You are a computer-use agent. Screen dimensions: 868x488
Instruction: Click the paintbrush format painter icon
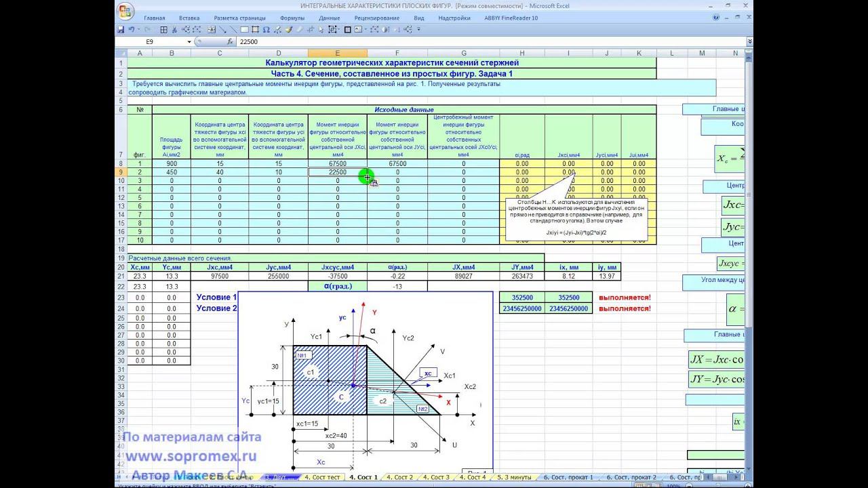(288, 30)
